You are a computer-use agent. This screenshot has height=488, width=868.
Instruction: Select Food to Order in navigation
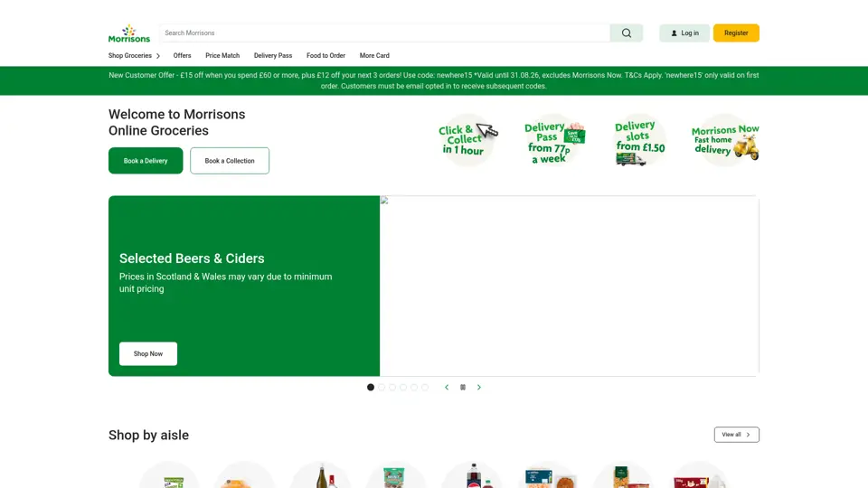coord(326,56)
